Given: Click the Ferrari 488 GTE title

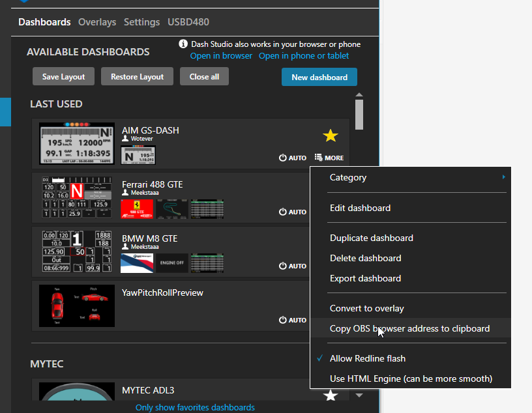Looking at the screenshot, I should point(153,184).
